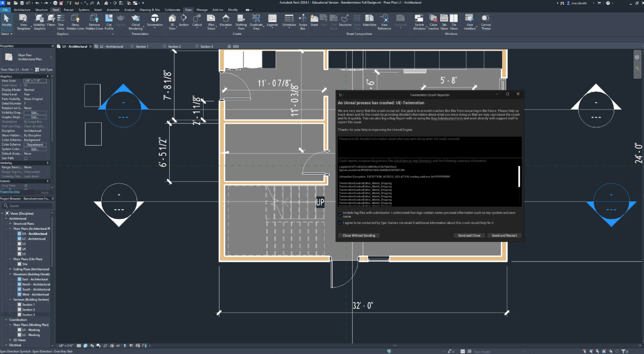Click the Filters ribbon icon

pyautogui.click(x=51, y=20)
